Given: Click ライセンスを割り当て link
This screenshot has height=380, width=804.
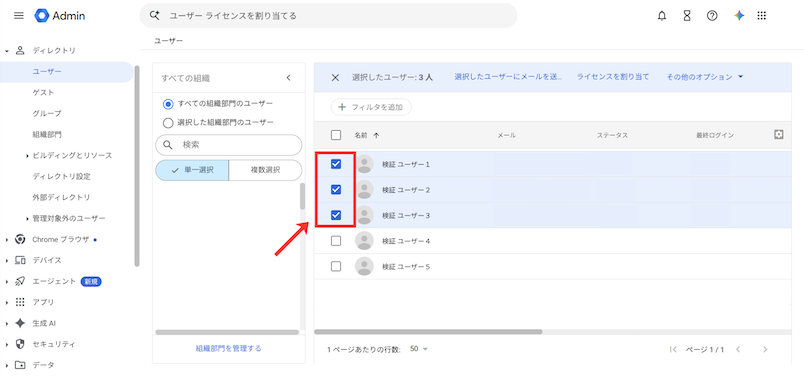Looking at the screenshot, I should pos(613,77).
